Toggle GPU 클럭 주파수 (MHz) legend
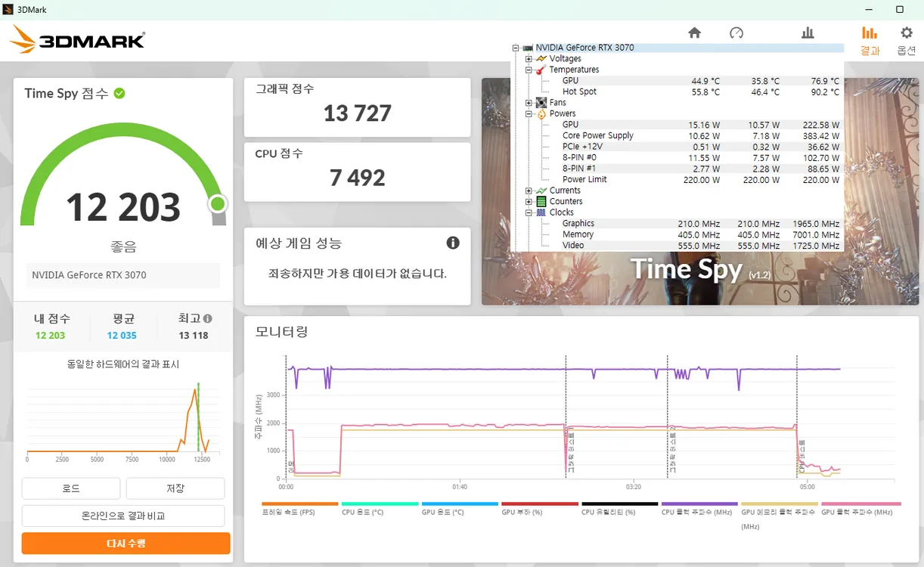Viewport: 924px width, 567px height. tap(860, 509)
